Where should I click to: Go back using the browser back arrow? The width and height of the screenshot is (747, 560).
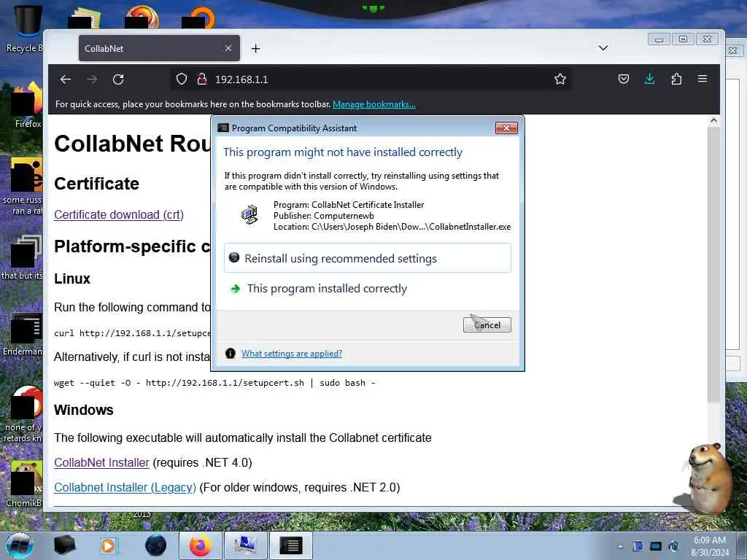point(66,79)
